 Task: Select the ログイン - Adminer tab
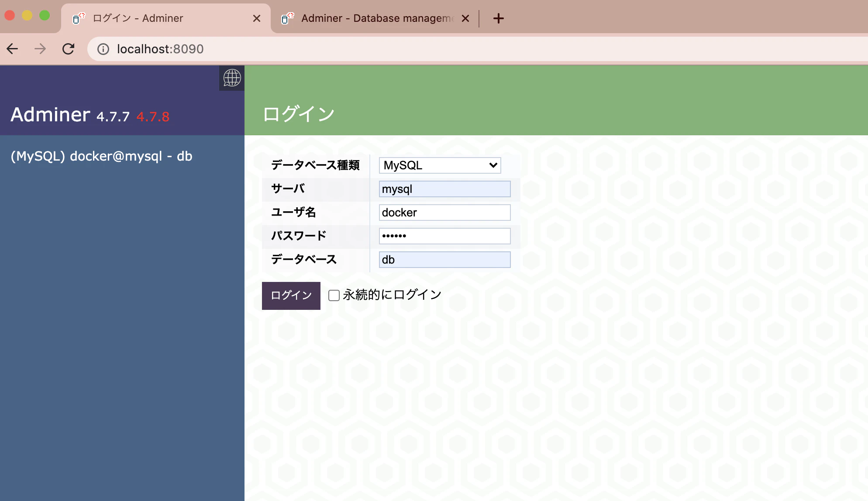point(162,18)
